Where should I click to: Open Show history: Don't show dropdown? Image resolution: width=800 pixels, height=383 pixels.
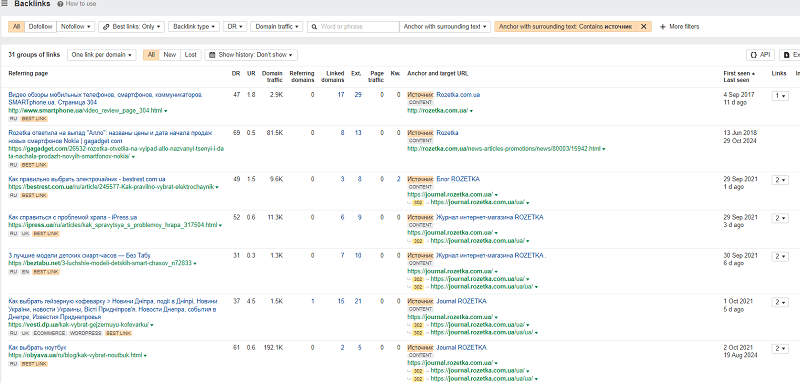pos(251,55)
